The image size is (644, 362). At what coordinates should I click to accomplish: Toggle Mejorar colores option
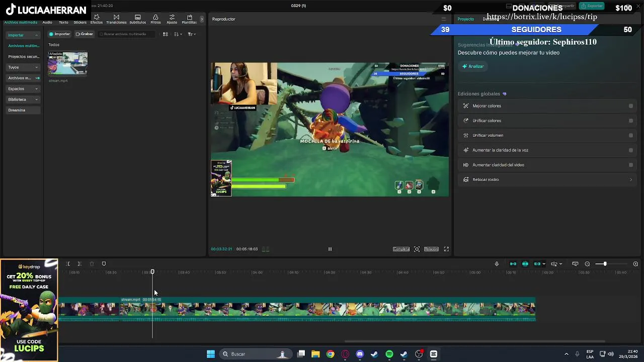[631, 106]
